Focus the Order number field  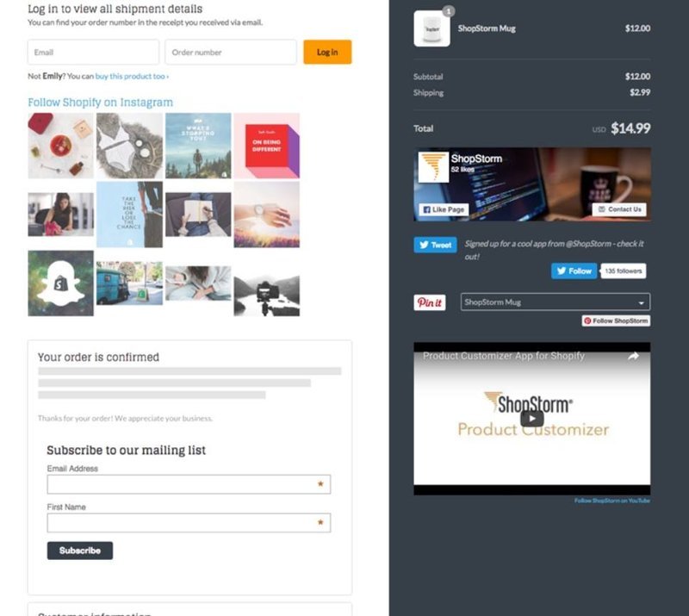coord(231,52)
